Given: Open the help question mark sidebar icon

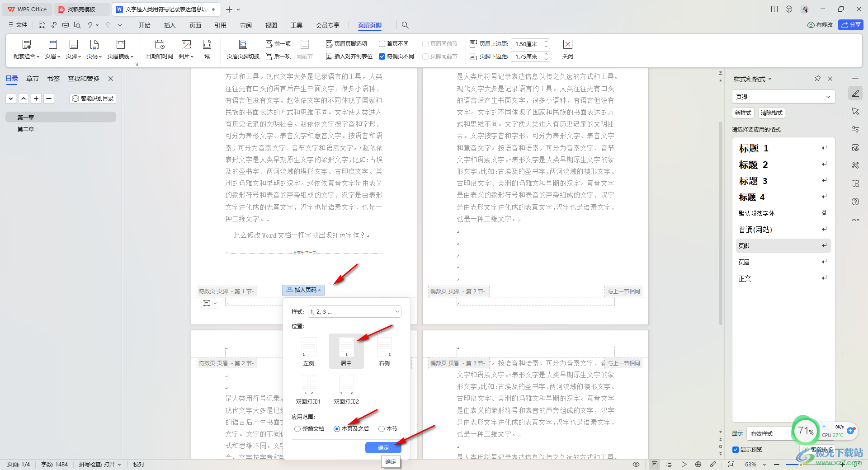Looking at the screenshot, I should (x=855, y=202).
